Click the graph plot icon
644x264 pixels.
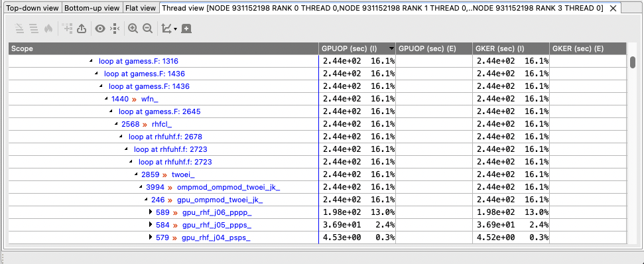(x=166, y=29)
